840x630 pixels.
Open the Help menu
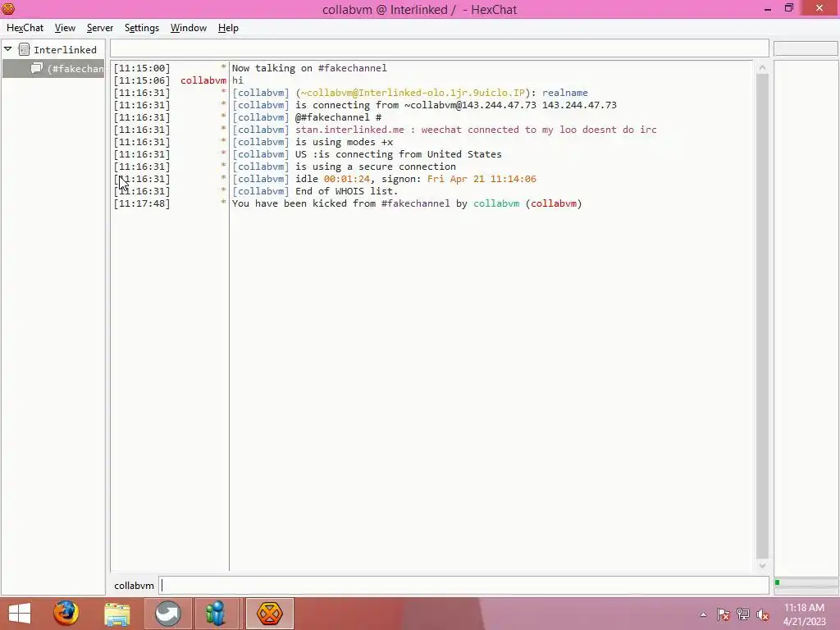tap(228, 28)
